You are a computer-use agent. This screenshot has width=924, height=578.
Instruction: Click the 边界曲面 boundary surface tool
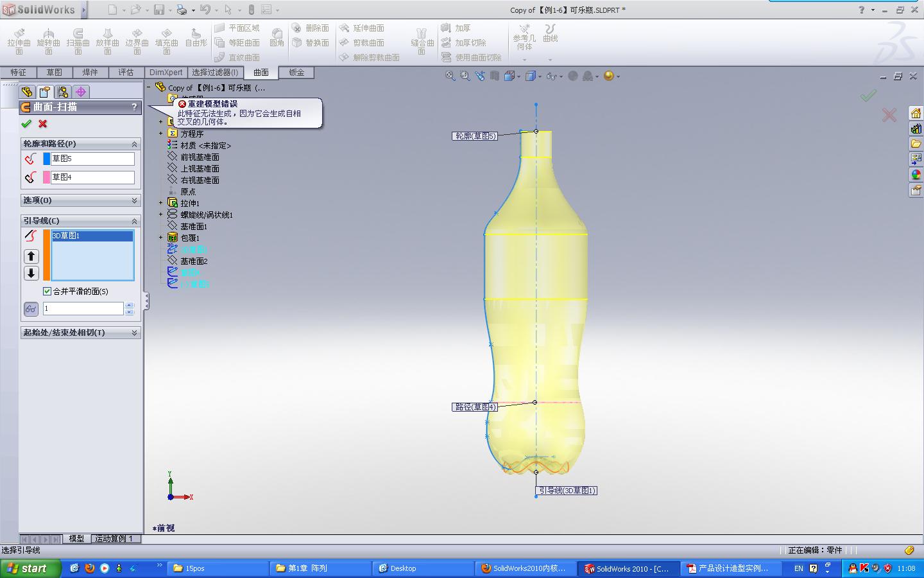point(137,41)
